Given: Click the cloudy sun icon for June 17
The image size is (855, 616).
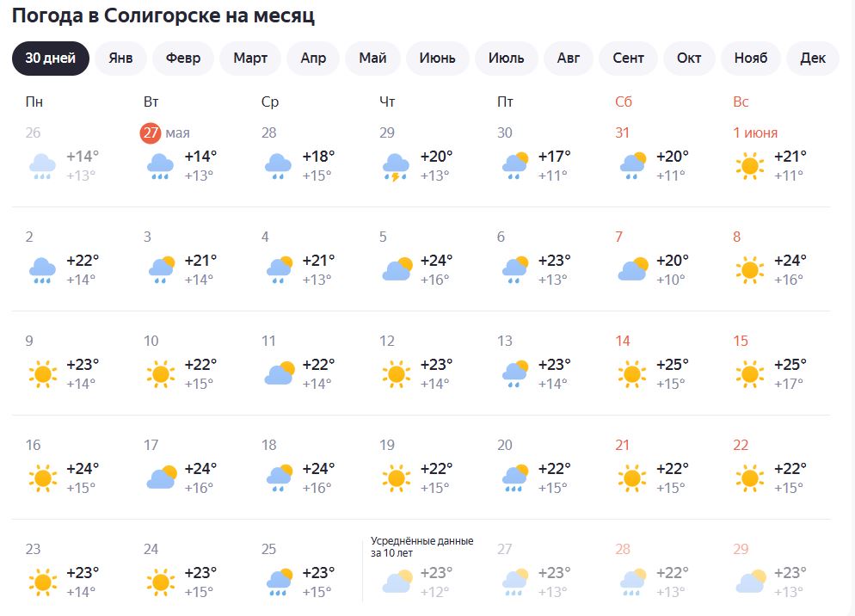Looking at the screenshot, I should point(160,478).
